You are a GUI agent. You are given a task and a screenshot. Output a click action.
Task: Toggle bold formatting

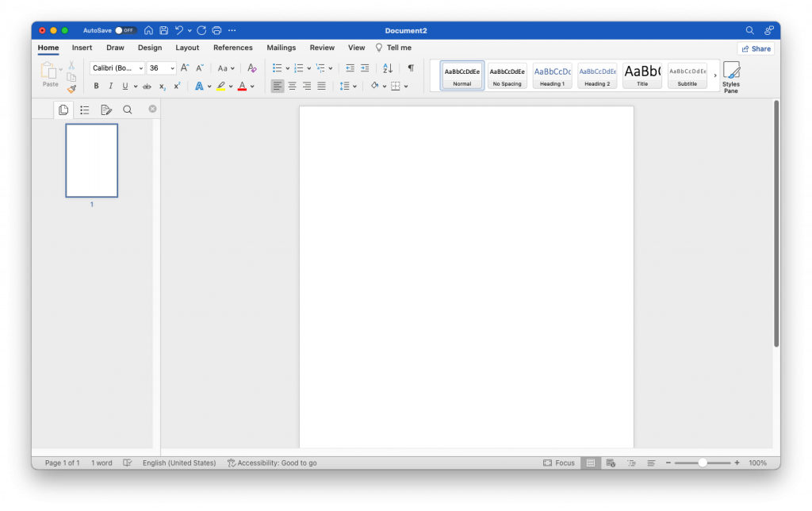96,86
